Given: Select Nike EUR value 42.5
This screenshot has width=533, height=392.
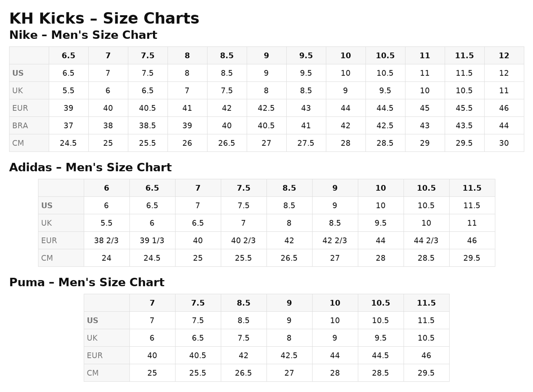Looking at the screenshot, I should [266, 108].
